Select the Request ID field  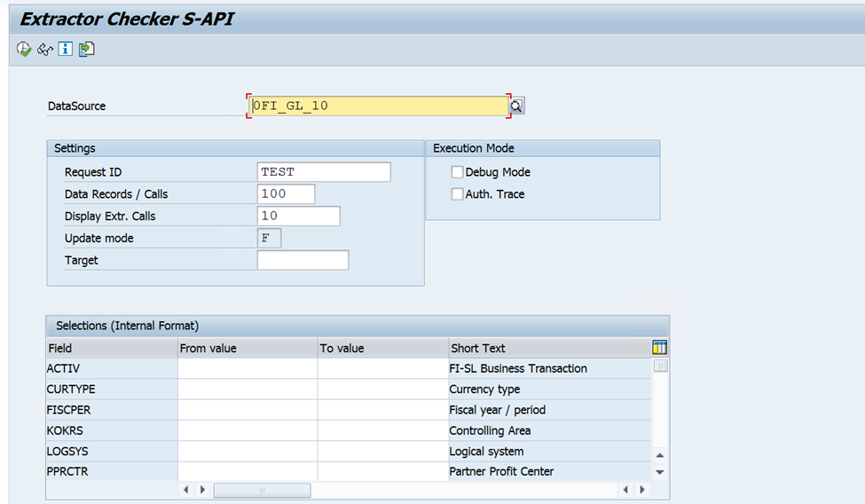tap(323, 172)
